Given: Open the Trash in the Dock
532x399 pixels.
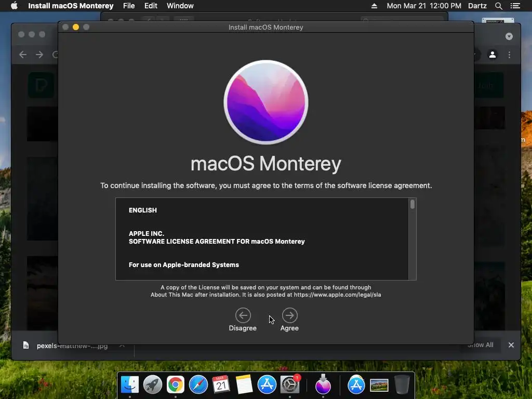Looking at the screenshot, I should (x=402, y=385).
